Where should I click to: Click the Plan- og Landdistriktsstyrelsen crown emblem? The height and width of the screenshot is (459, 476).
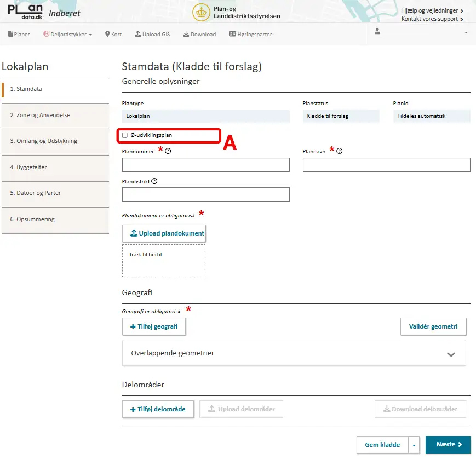click(x=201, y=12)
